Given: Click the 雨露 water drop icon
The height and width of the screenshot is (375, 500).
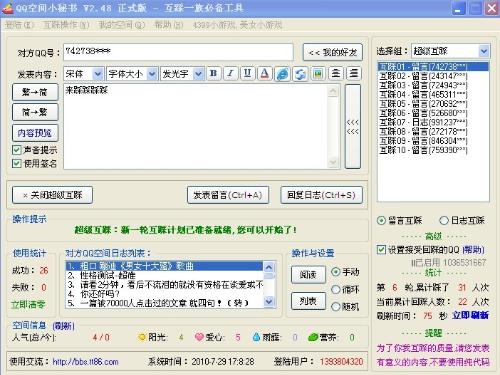Looking at the screenshot, I should (x=256, y=337).
